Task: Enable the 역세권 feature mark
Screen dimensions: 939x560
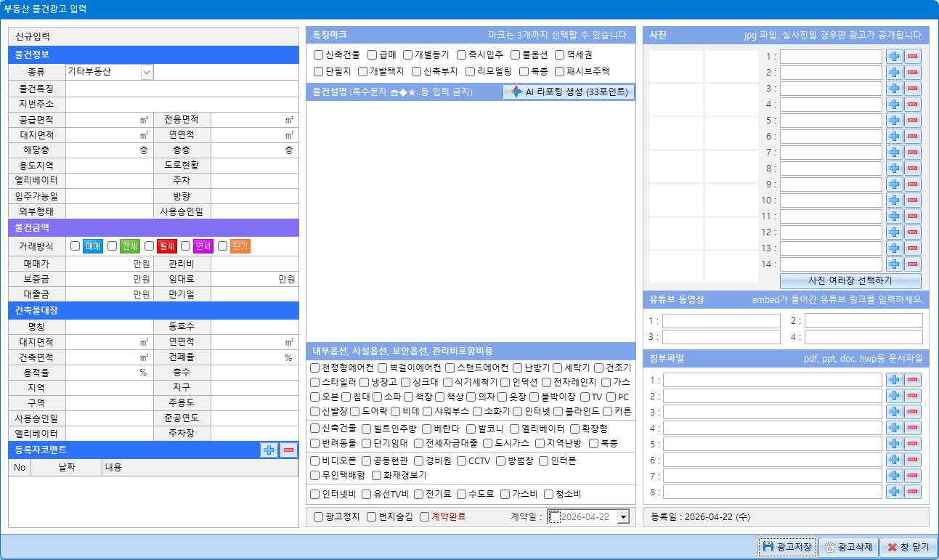Action: coord(559,54)
